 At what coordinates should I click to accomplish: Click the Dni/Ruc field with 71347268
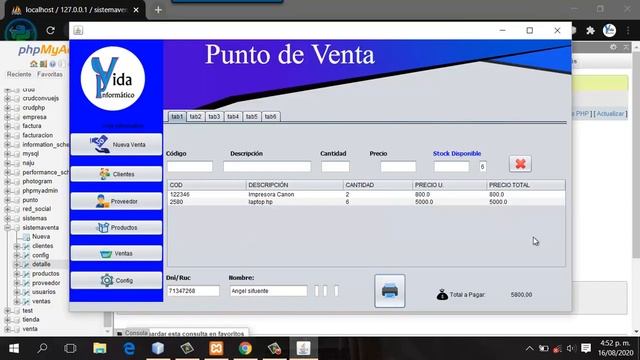(193, 291)
